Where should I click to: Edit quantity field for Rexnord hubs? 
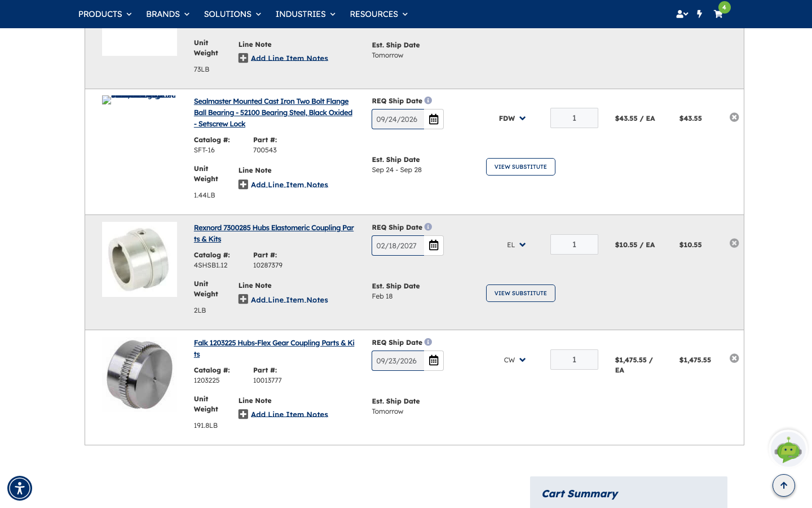(x=574, y=244)
